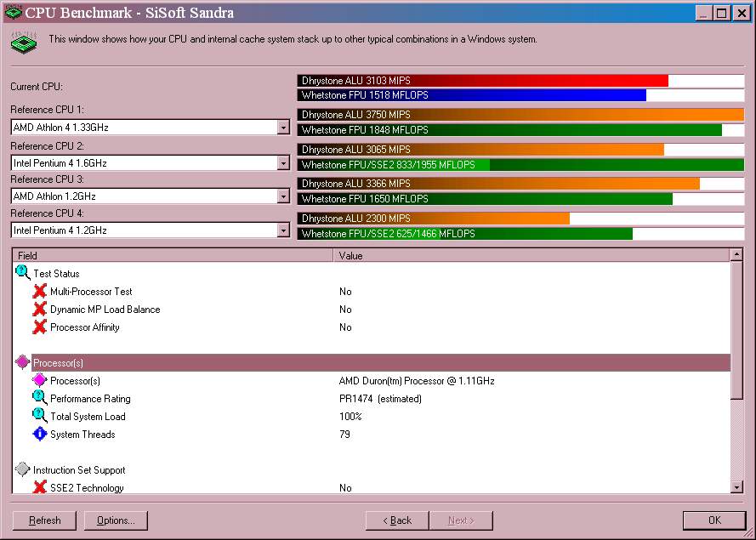This screenshot has width=756, height=540.
Task: Expand the Reference CPU 2 Pentium 4 1.6GHz list
Action: pos(283,162)
